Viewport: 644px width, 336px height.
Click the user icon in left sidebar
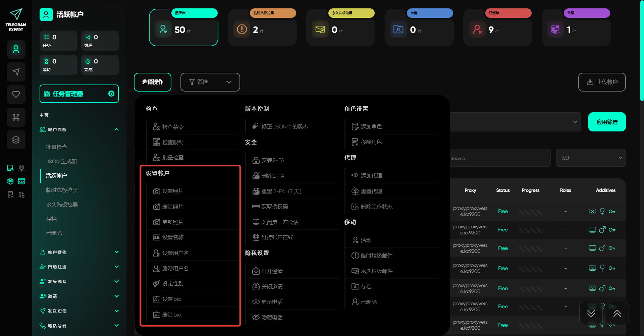point(16,49)
